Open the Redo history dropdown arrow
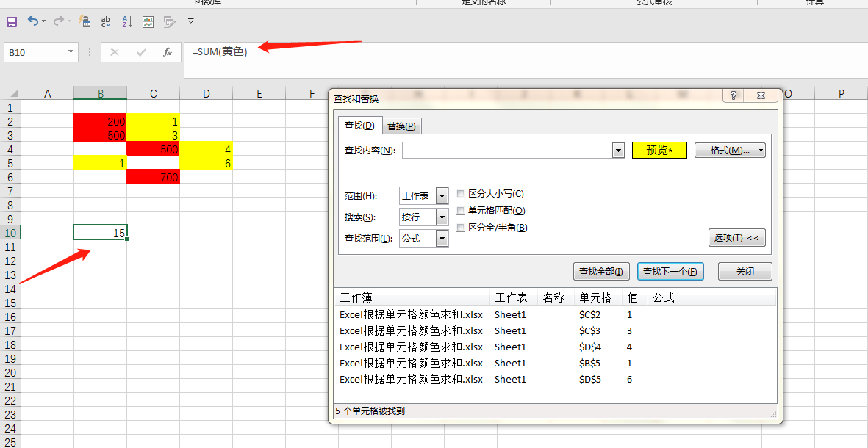The width and height of the screenshot is (868, 448). pyautogui.click(x=69, y=21)
